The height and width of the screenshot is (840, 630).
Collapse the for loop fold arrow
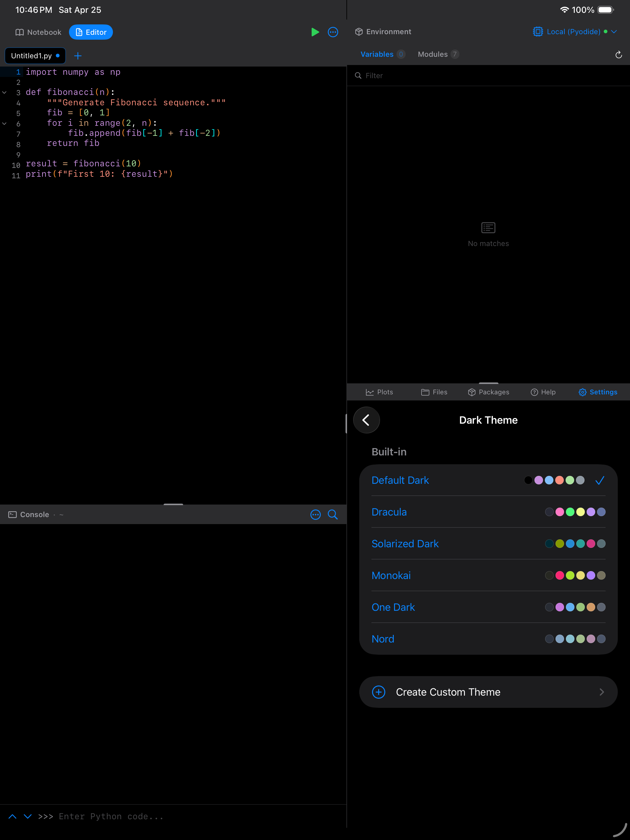(5, 123)
